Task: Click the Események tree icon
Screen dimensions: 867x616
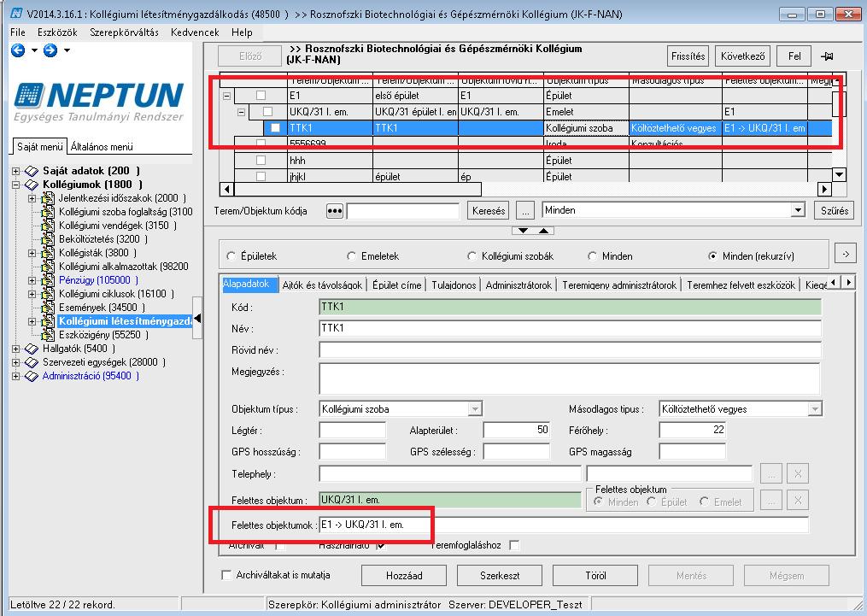Action: 48,307
